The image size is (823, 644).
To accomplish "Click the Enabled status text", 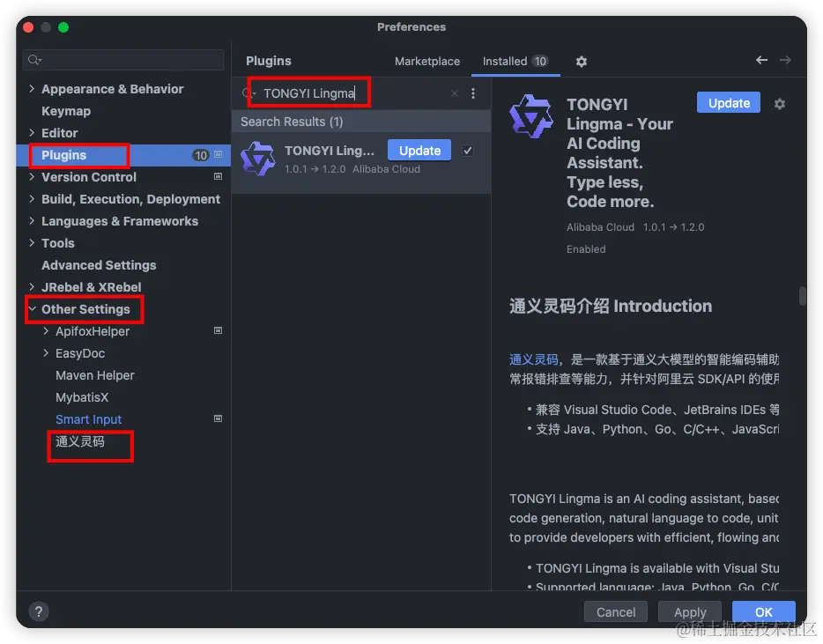I will pos(586,249).
